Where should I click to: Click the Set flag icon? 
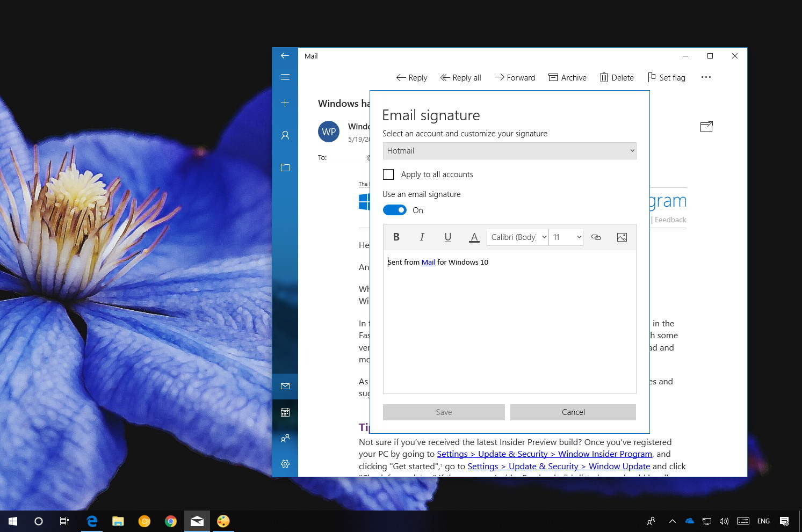[x=666, y=77]
